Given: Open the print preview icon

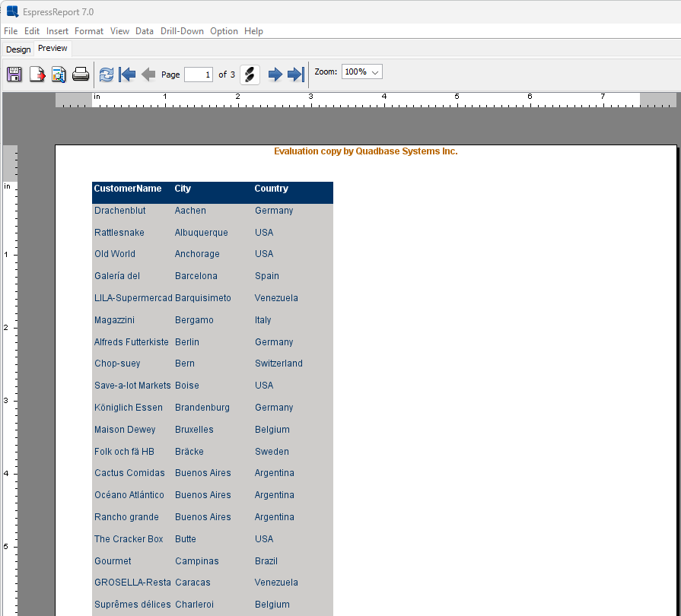Looking at the screenshot, I should (x=59, y=75).
